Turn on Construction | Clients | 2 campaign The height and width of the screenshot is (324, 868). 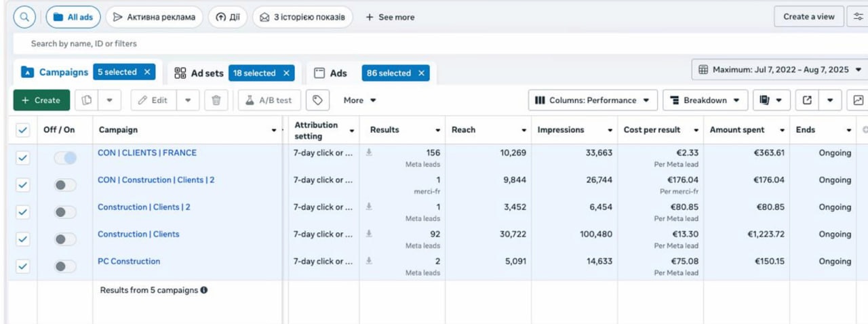tap(65, 212)
